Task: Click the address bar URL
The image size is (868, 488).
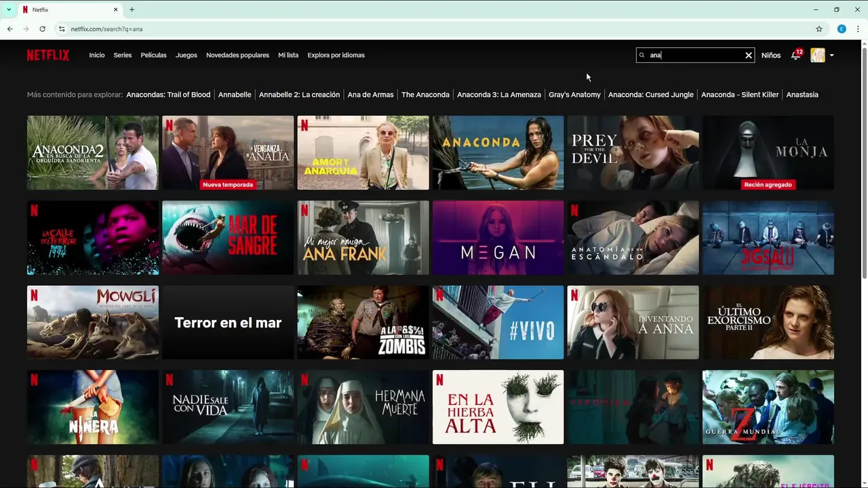Action: (106, 29)
